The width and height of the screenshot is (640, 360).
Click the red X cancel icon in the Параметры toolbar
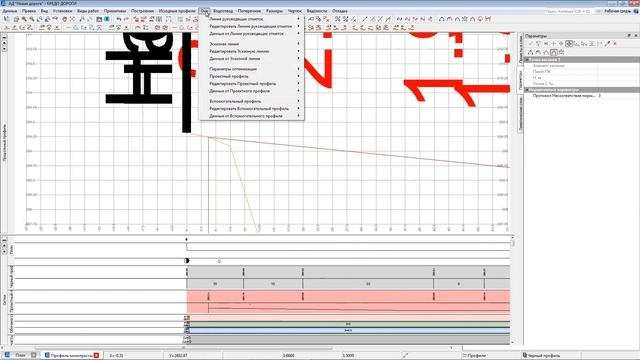615,44
